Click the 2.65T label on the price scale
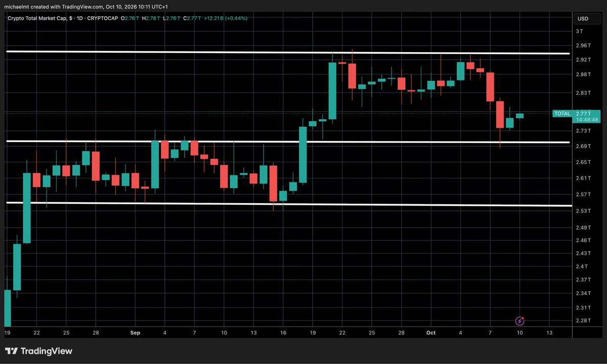Screen dimensions: 607x364 pyautogui.click(x=583, y=162)
